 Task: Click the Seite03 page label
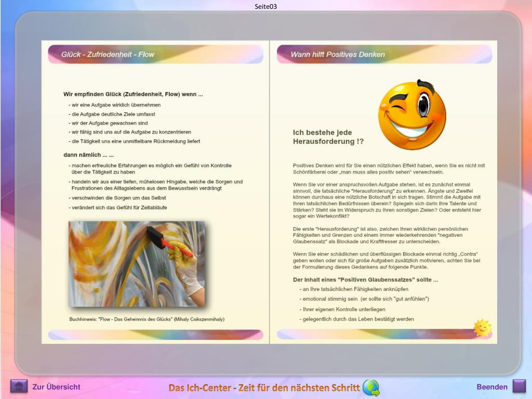point(265,6)
